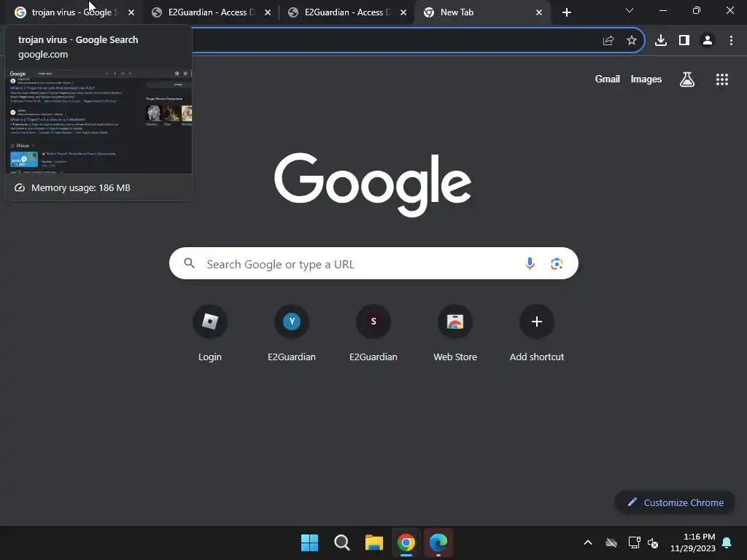Image resolution: width=747 pixels, height=560 pixels.
Task: Toggle the Chrome side panel
Action: [x=684, y=41]
